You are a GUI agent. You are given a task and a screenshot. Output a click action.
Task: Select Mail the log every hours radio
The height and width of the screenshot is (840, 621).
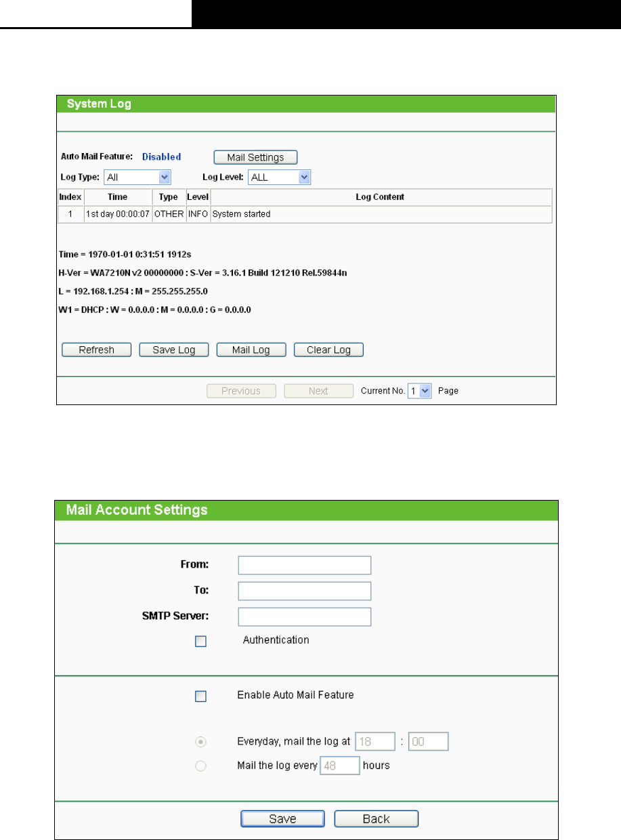click(x=200, y=767)
